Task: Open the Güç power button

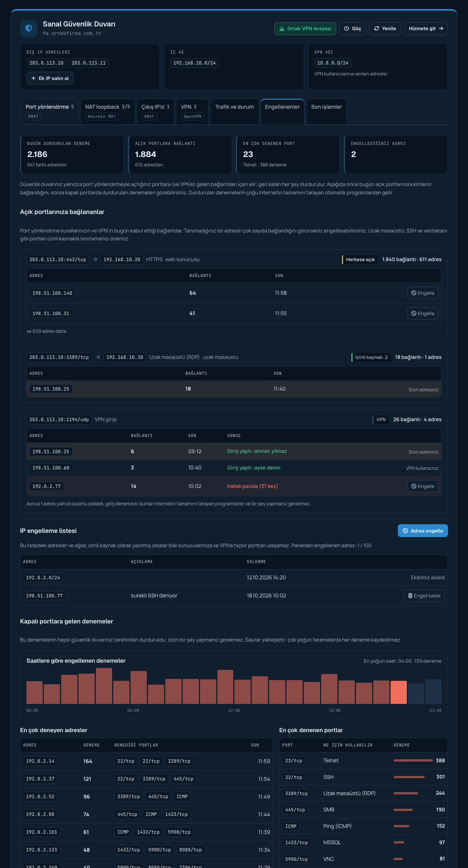Action: coord(353,29)
